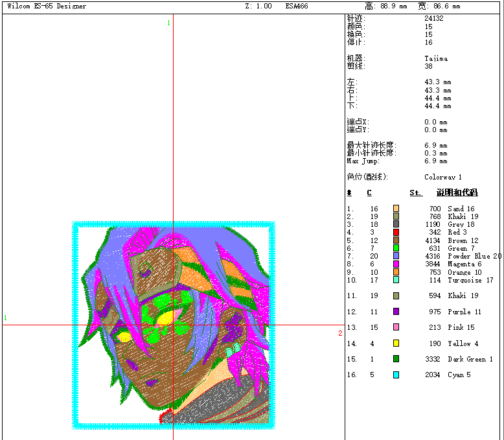The image size is (504, 440).
Task: Click the Cyan 5 color swatch
Action: coord(396,375)
